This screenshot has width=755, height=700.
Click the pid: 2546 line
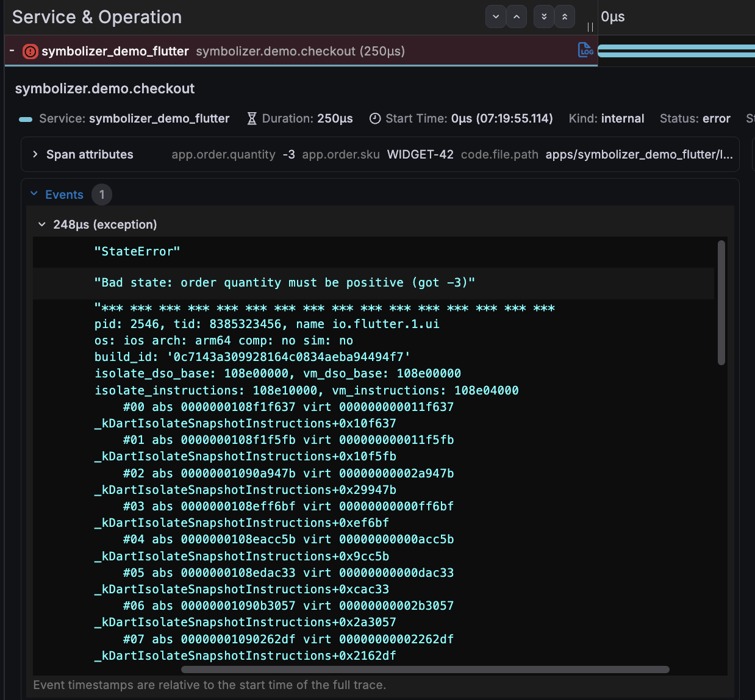[267, 324]
